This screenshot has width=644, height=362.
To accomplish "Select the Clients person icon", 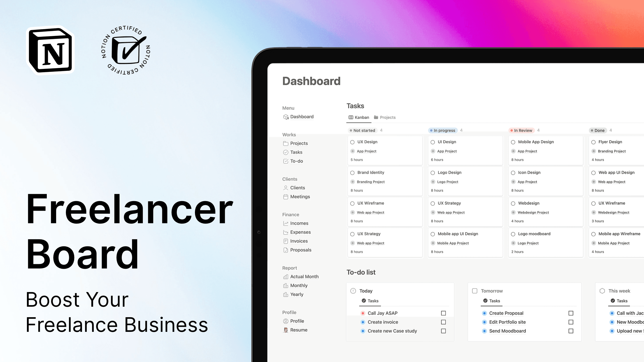I will point(286,187).
